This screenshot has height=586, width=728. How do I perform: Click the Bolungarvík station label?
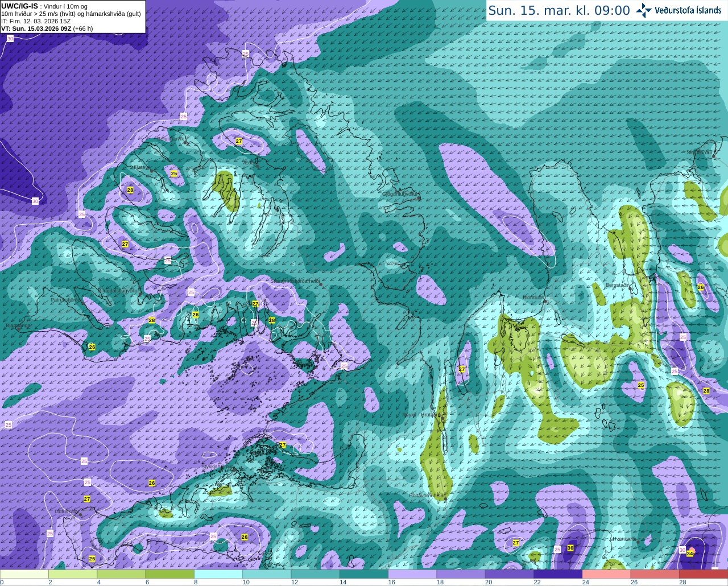169,138
